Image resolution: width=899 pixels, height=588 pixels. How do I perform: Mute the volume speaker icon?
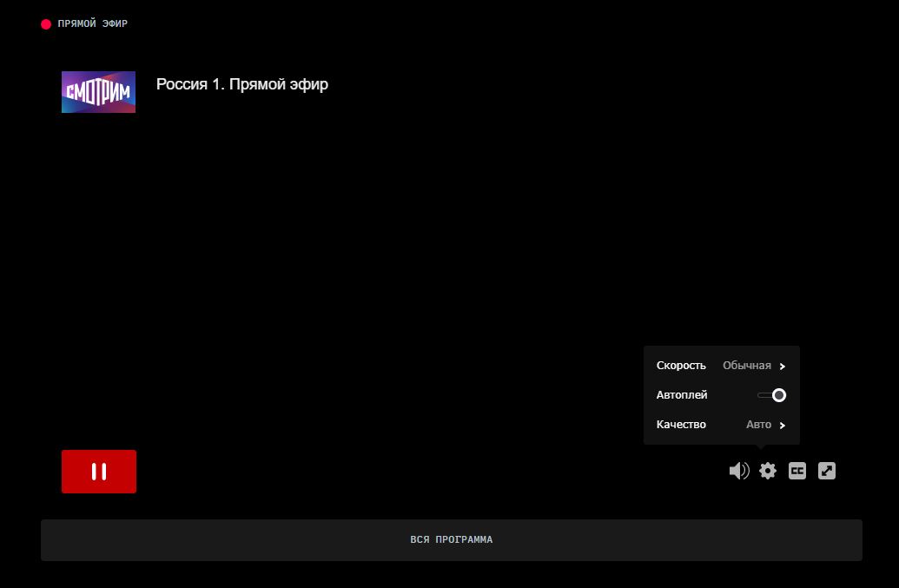[x=739, y=471]
